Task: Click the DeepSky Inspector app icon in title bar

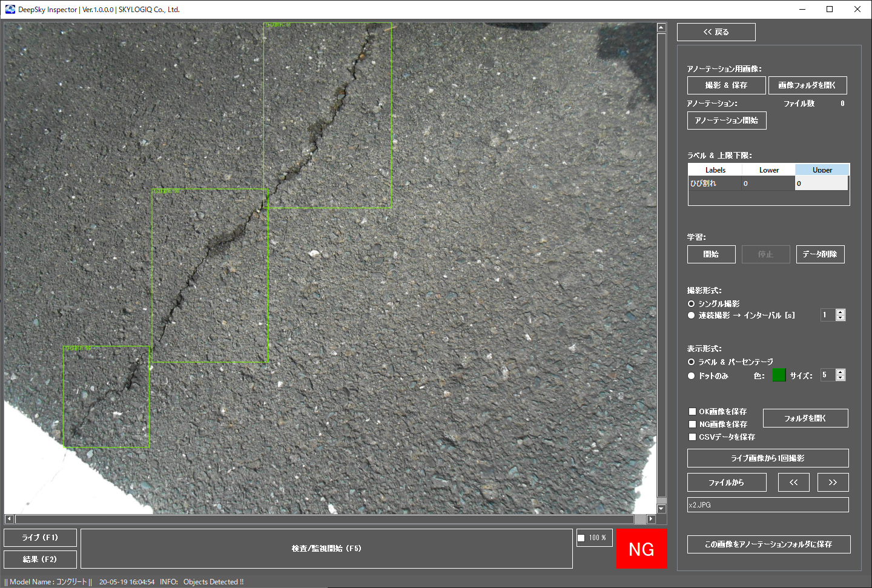Action: click(x=10, y=9)
